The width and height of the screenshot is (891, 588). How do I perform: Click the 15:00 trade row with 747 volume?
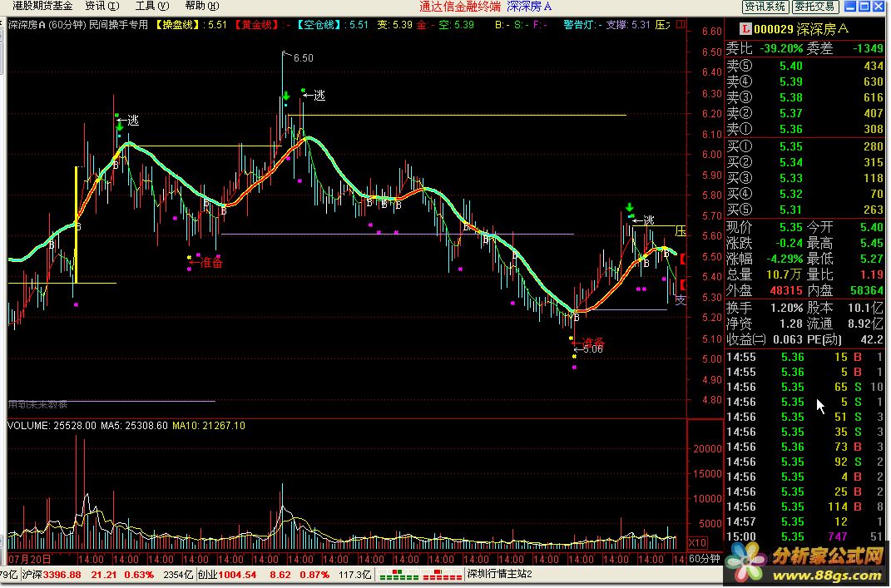click(x=805, y=537)
